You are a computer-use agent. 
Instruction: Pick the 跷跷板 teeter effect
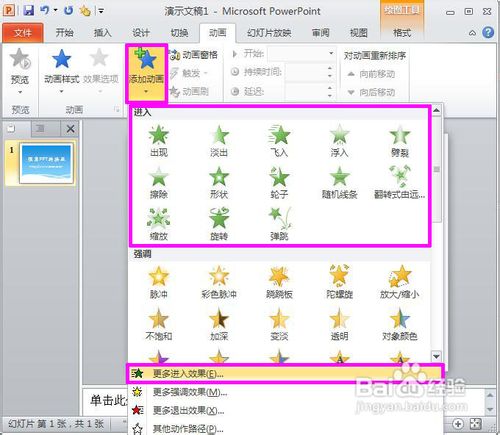tap(279, 283)
